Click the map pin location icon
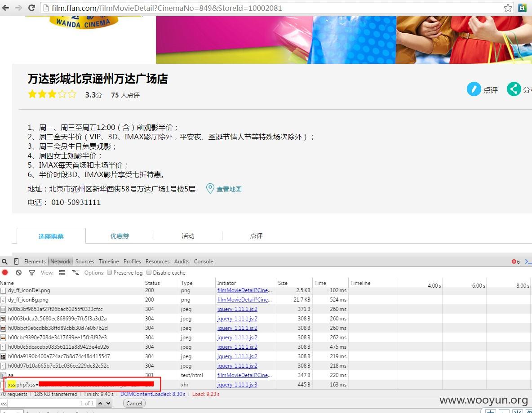The height and width of the screenshot is (413, 532). coord(210,188)
